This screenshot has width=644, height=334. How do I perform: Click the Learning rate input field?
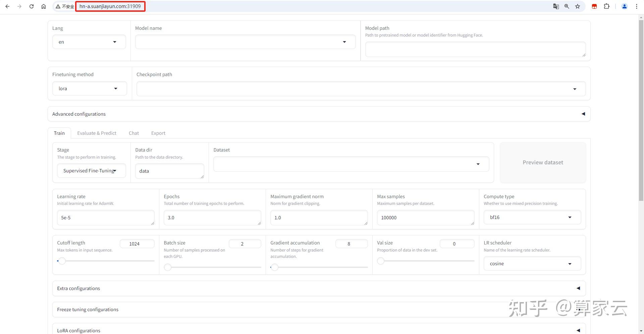[x=105, y=218]
